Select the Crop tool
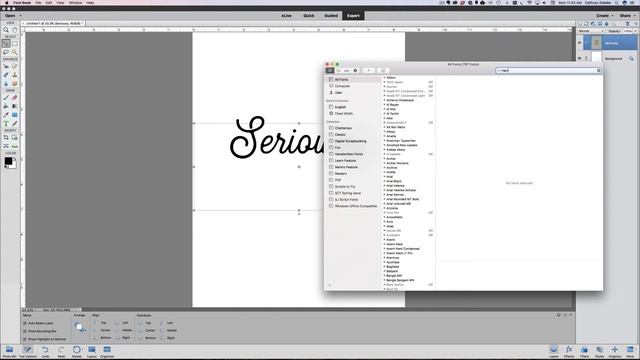 click(x=6, y=138)
